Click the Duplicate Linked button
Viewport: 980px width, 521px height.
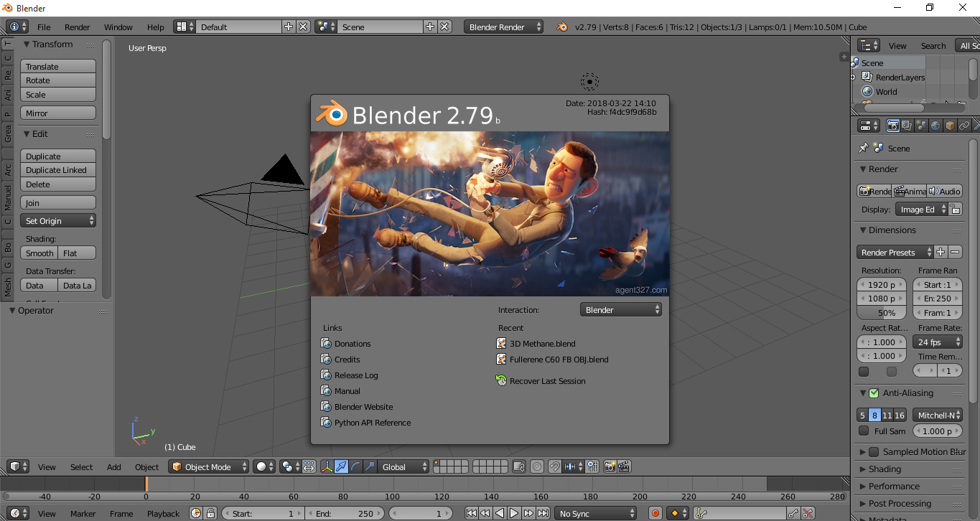[x=58, y=170]
